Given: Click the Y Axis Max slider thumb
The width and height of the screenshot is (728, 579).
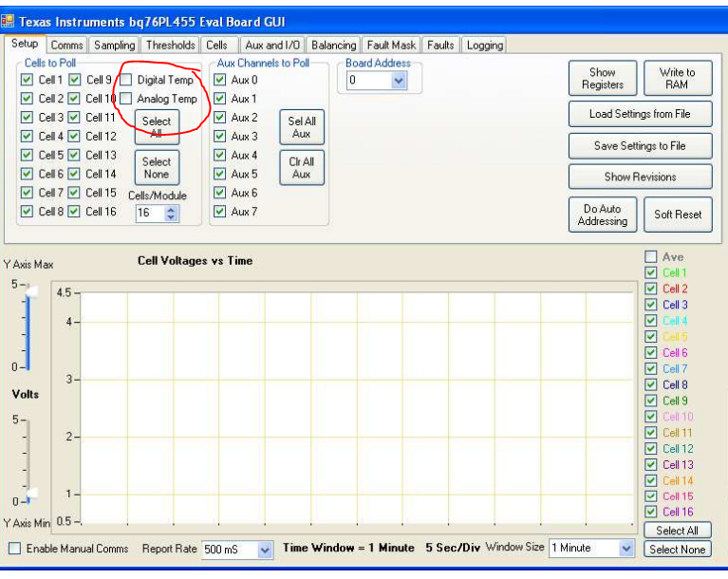Looking at the screenshot, I should [32, 290].
